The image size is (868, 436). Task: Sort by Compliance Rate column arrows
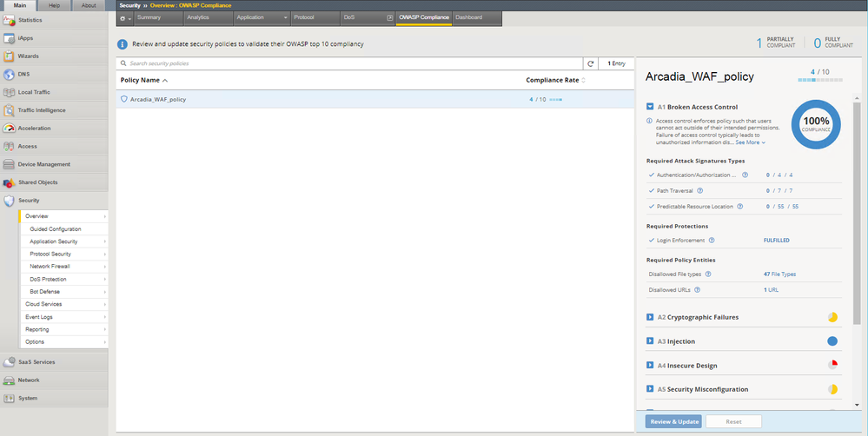[583, 81]
